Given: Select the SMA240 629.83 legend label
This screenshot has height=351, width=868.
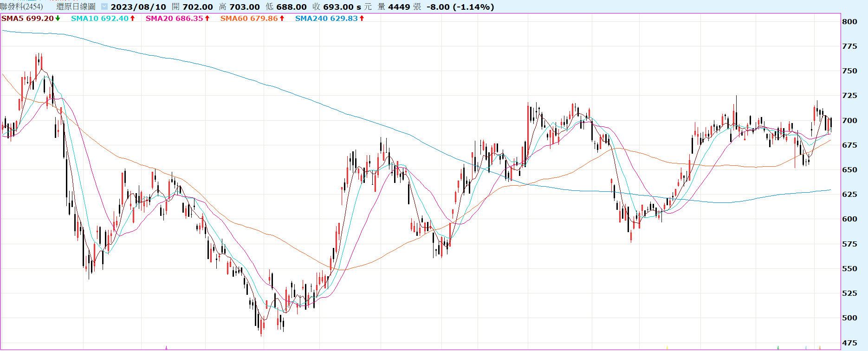Looking at the screenshot, I should click(326, 19).
